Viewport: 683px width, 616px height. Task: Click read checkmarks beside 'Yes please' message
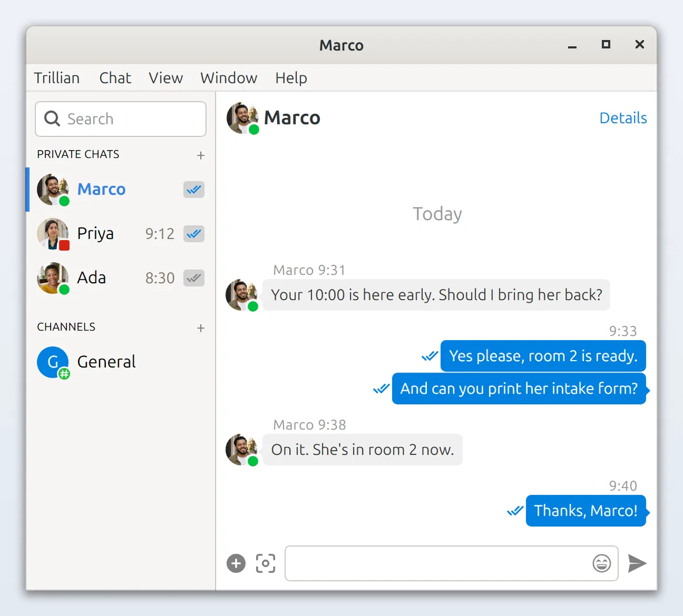click(x=430, y=356)
